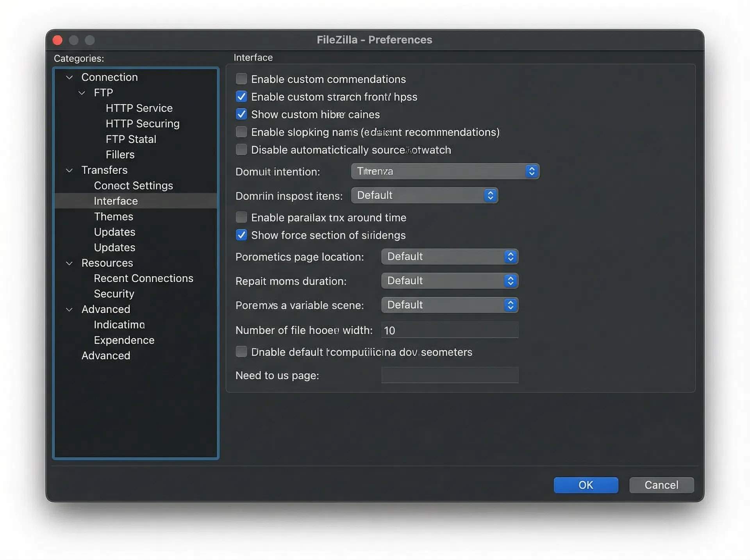
Task: Open the Domuit intention dropdown
Action: point(445,171)
